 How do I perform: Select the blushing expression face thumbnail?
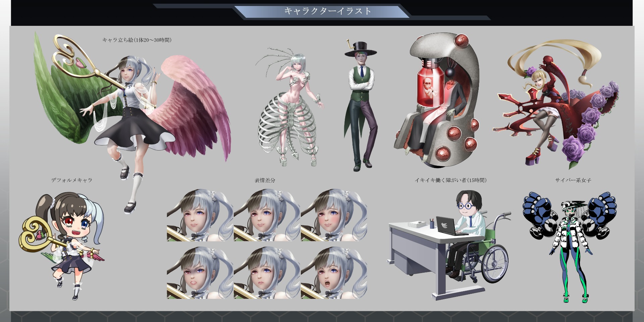(x=334, y=215)
